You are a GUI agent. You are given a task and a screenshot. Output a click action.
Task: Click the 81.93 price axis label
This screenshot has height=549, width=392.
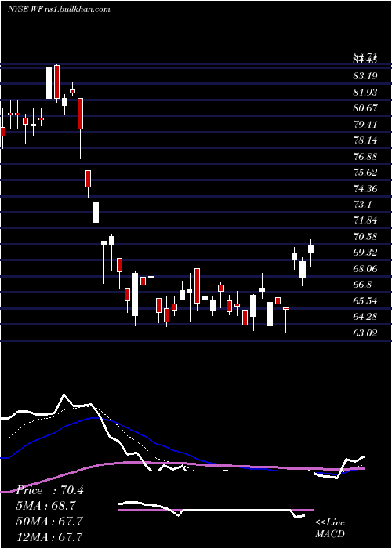365,93
